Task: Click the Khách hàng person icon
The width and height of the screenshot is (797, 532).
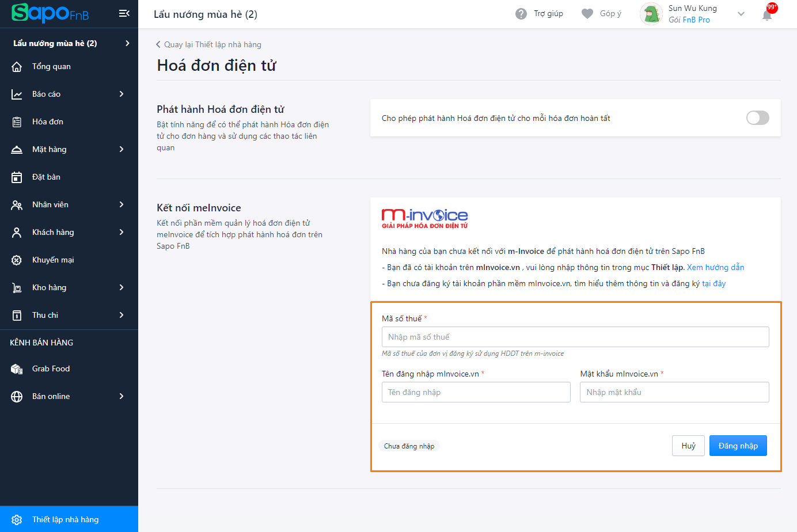Action: click(x=17, y=233)
